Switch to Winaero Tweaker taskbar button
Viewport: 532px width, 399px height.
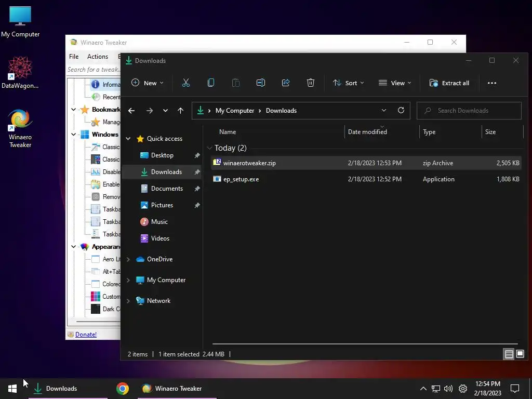[x=177, y=389]
